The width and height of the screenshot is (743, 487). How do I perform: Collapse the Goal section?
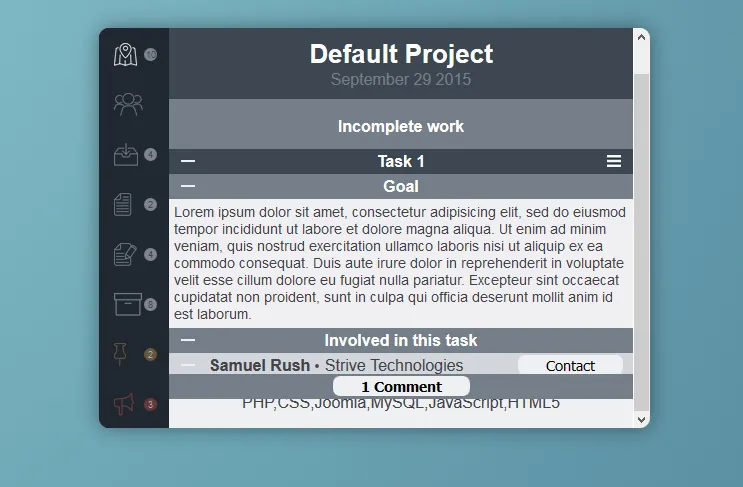[x=188, y=186]
